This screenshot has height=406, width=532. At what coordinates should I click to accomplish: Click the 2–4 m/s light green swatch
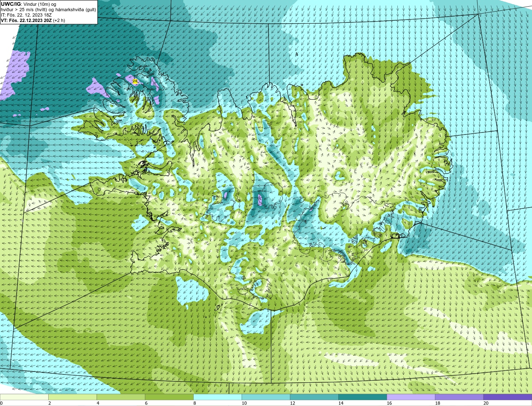click(x=73, y=397)
